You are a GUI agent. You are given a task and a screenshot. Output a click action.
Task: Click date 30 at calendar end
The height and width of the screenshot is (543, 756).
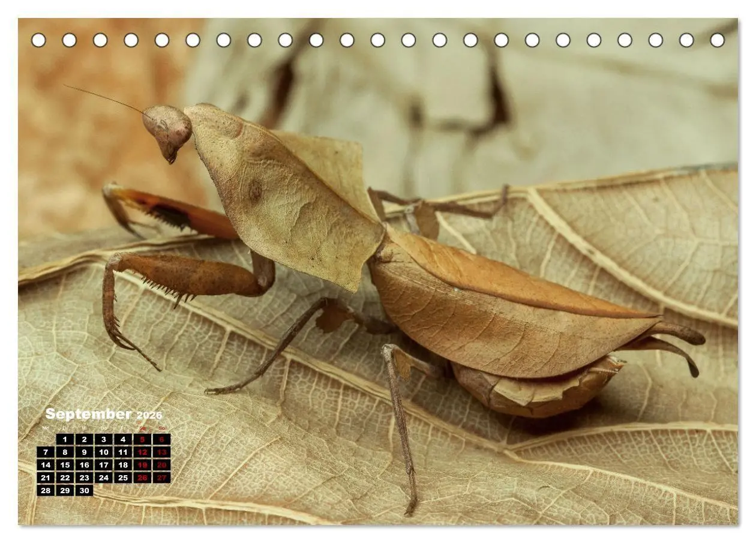(84, 491)
